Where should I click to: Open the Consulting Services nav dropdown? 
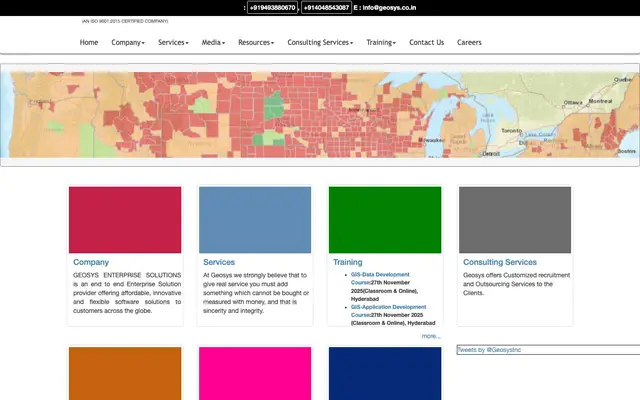pyautogui.click(x=320, y=42)
